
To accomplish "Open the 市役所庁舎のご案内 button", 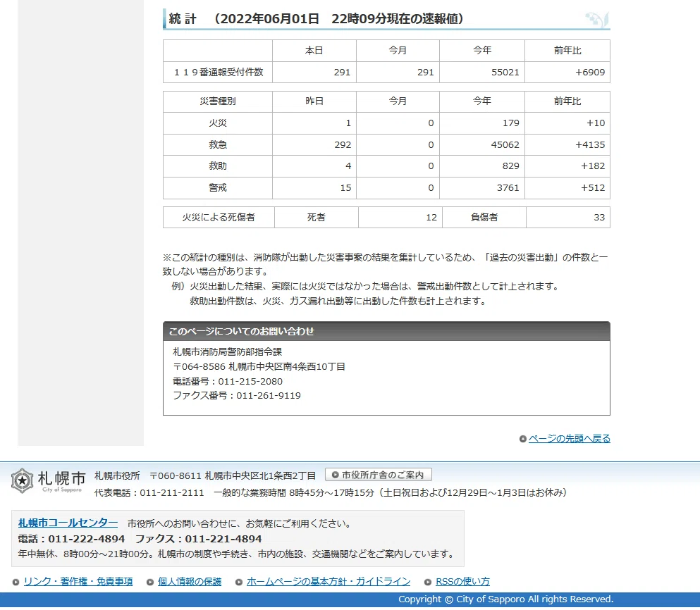I will (x=379, y=475).
